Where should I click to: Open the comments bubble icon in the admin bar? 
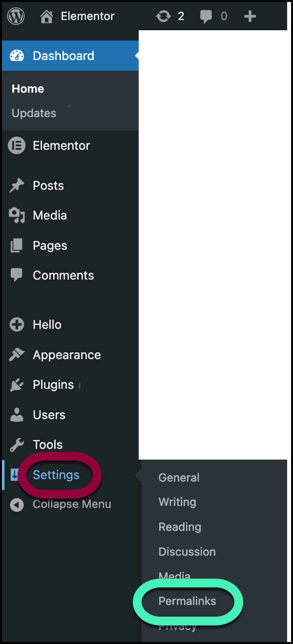206,17
